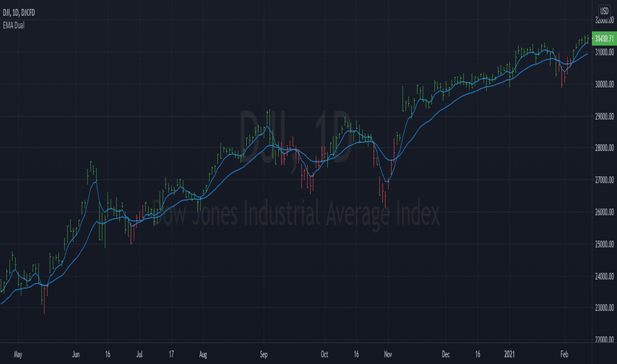Click the May label on time axis
617x364 pixels.
point(18,355)
